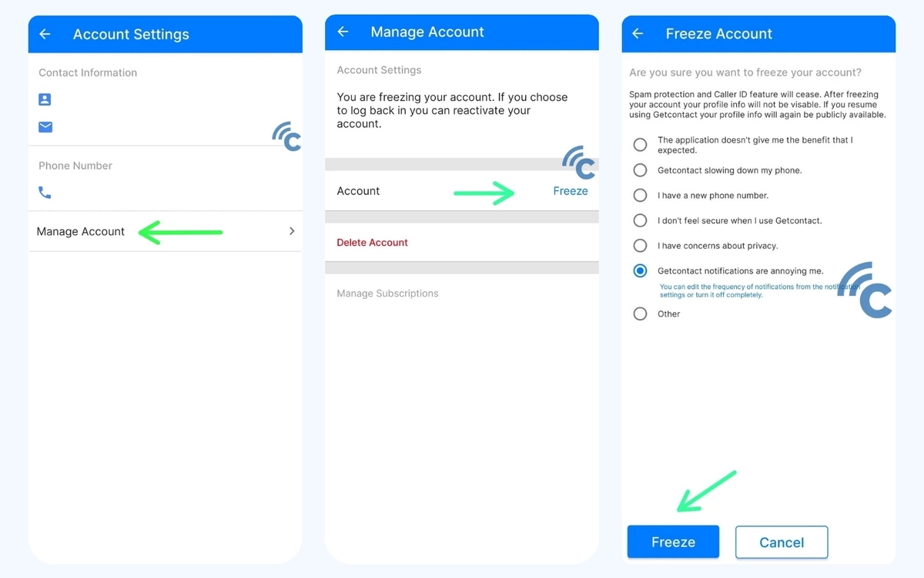Select "I have a new phone number"

click(x=640, y=196)
